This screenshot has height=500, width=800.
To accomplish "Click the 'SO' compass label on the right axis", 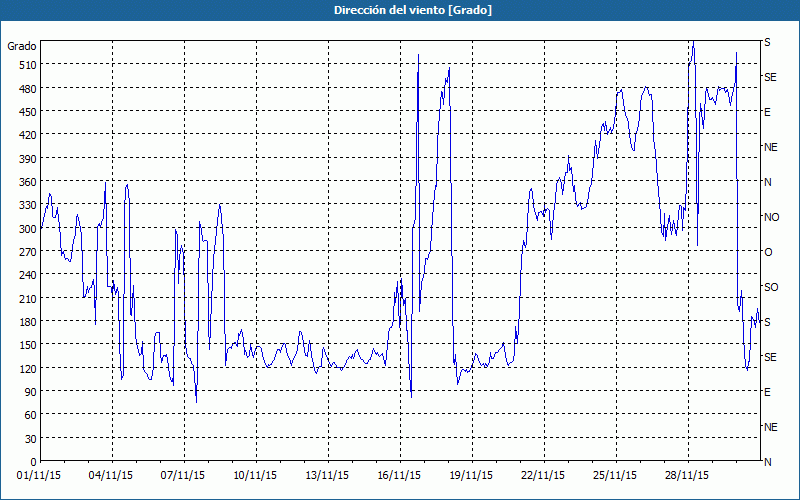I will 771,287.
